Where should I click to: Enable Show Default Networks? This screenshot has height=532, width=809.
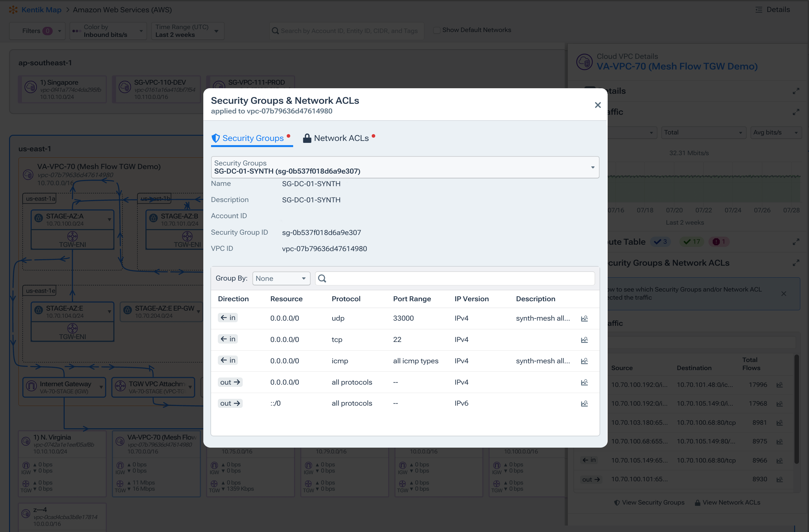point(436,30)
